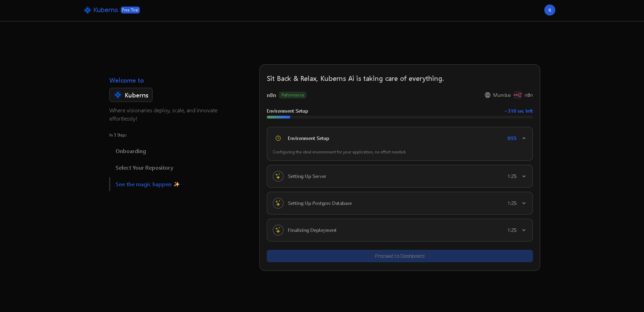Click the clock icon beside Environment Setup
This screenshot has width=644, height=312.
click(x=278, y=138)
